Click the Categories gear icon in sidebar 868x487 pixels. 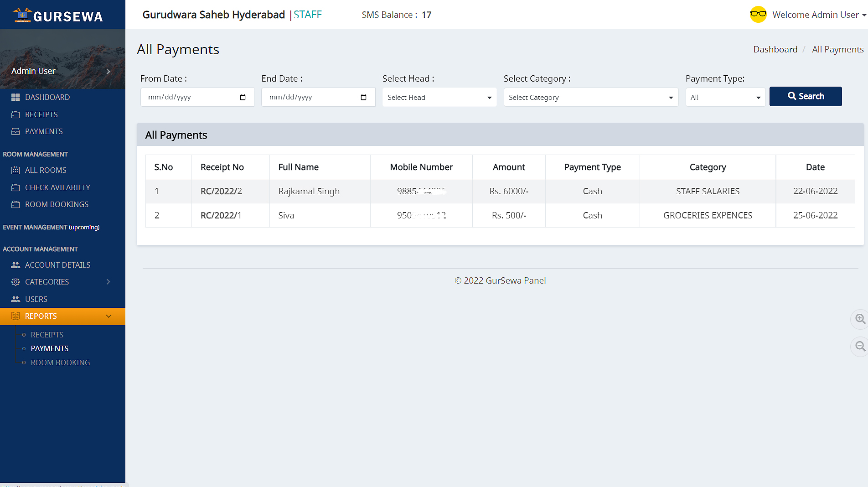pyautogui.click(x=15, y=282)
